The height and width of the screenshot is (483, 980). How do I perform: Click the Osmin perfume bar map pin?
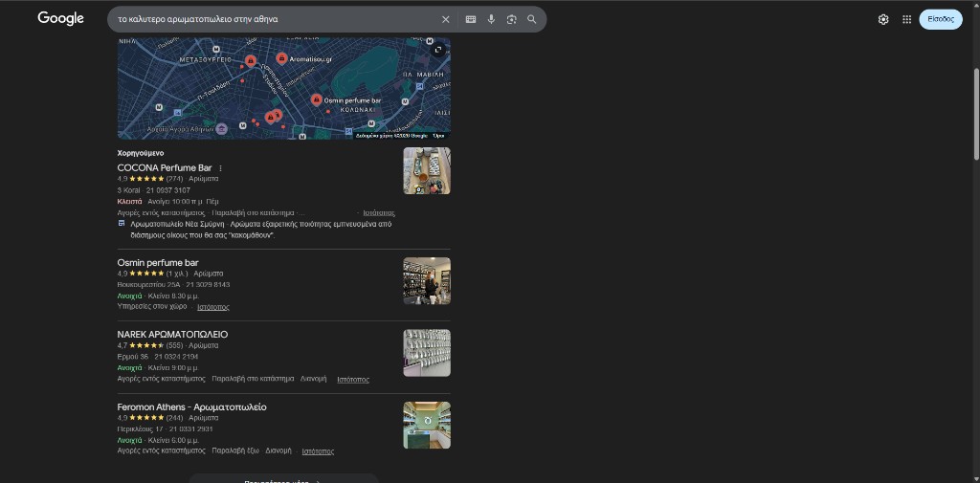pos(317,100)
